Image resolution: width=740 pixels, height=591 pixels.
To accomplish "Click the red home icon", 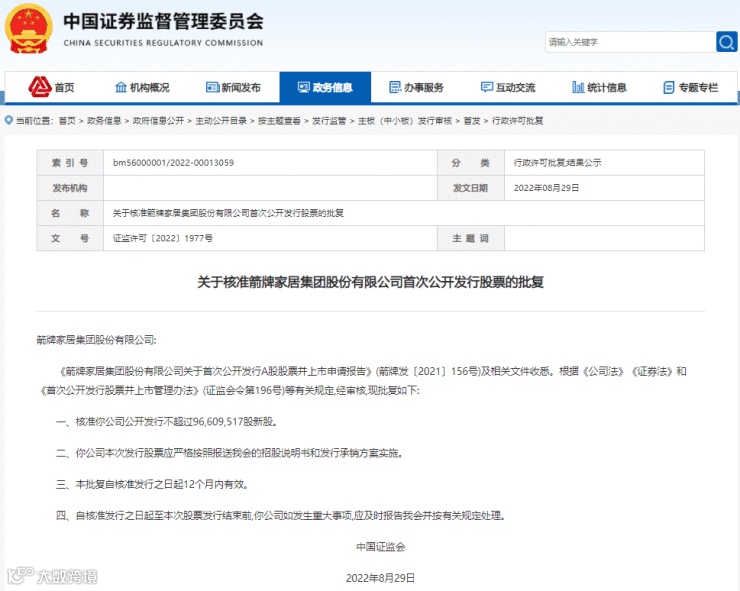I will click(40, 87).
